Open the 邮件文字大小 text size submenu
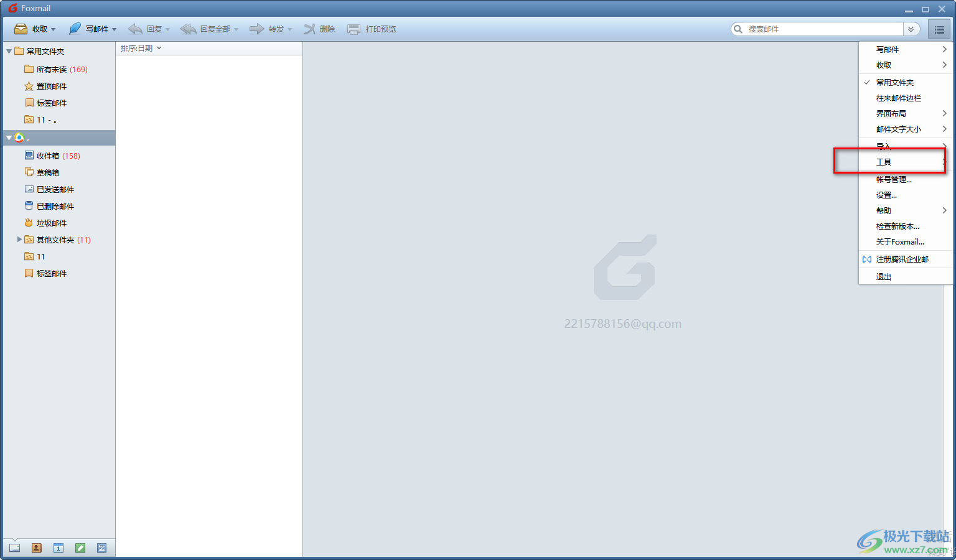 pos(906,129)
